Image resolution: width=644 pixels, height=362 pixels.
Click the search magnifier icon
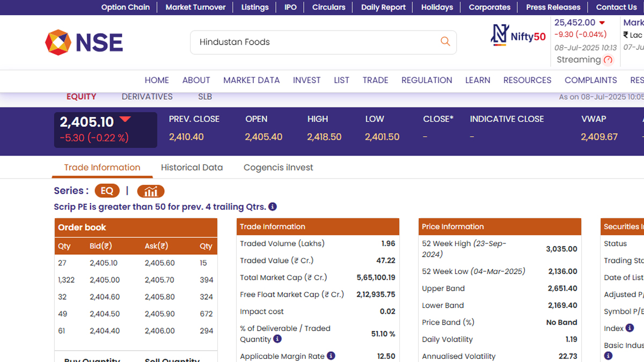[x=445, y=41]
